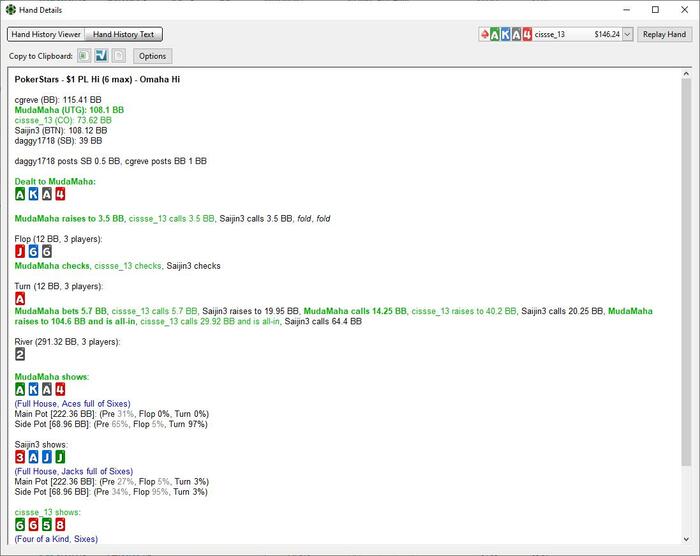Viewport: 700px width, 556px height.
Task: Click the Replay Hand button
Action: pyautogui.click(x=664, y=34)
